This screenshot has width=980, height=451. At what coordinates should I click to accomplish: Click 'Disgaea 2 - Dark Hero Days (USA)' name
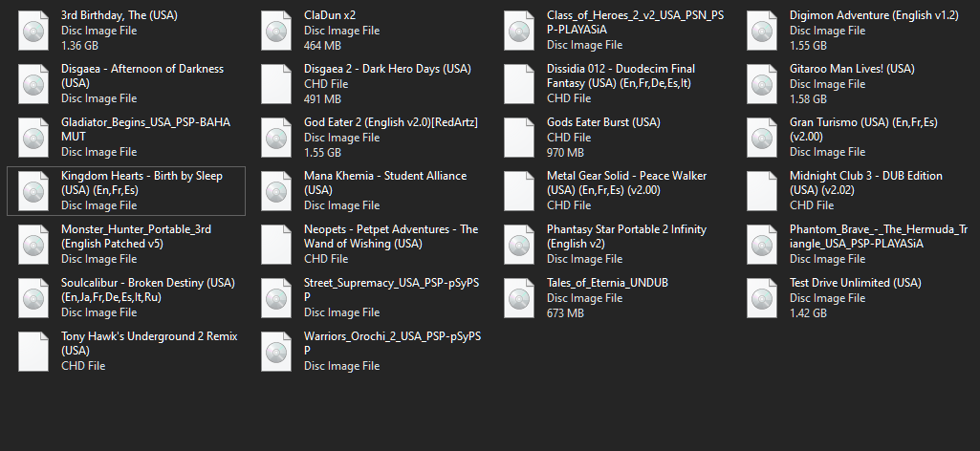pos(387,69)
